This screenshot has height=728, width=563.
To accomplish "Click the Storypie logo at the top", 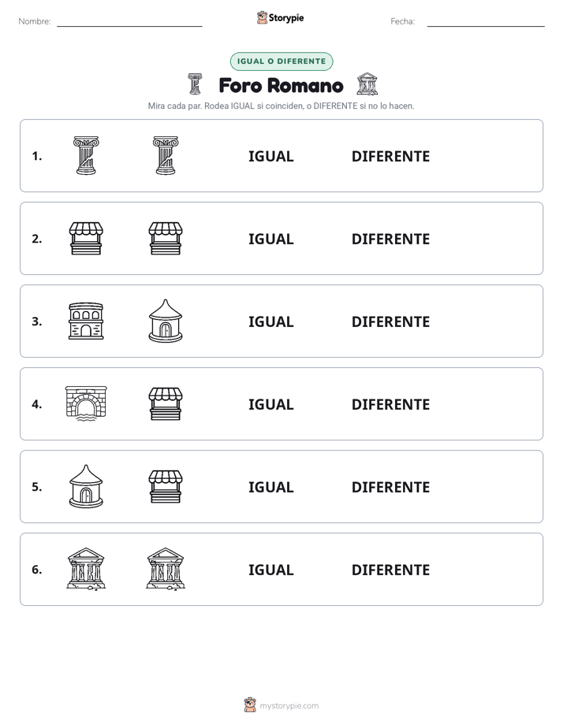I will [x=281, y=17].
